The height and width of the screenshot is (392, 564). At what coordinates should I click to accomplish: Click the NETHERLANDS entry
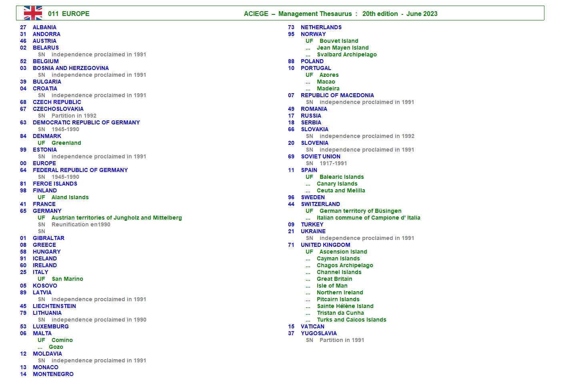coord(321,27)
